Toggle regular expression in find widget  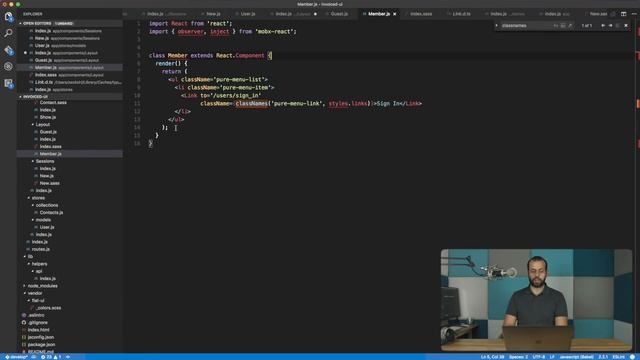coord(570,25)
